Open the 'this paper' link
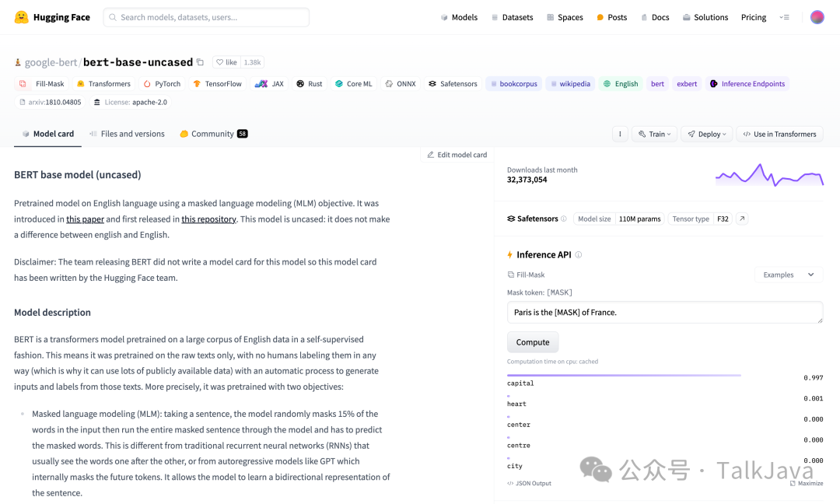The image size is (840, 504). pos(85,219)
